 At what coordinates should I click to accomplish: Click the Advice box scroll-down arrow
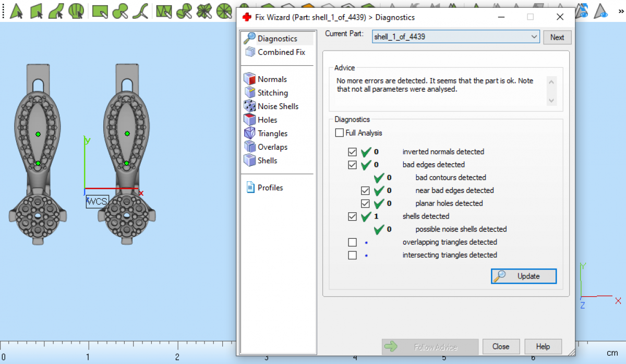pyautogui.click(x=552, y=101)
